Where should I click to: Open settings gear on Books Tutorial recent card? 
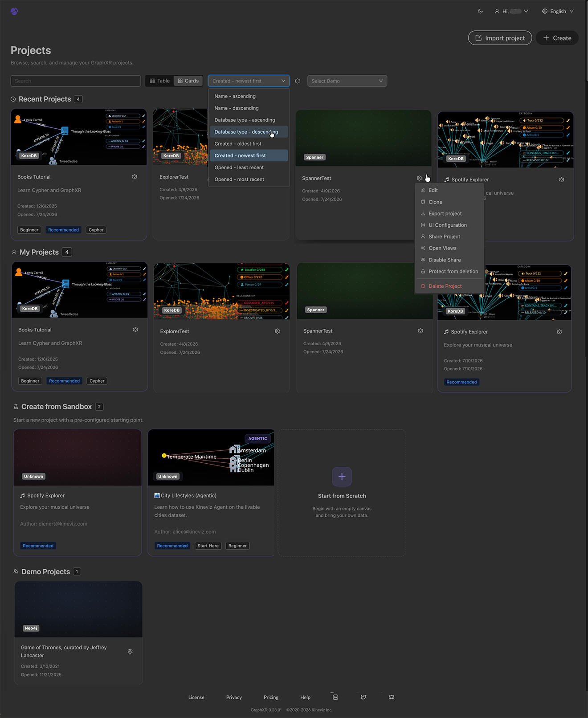point(135,177)
